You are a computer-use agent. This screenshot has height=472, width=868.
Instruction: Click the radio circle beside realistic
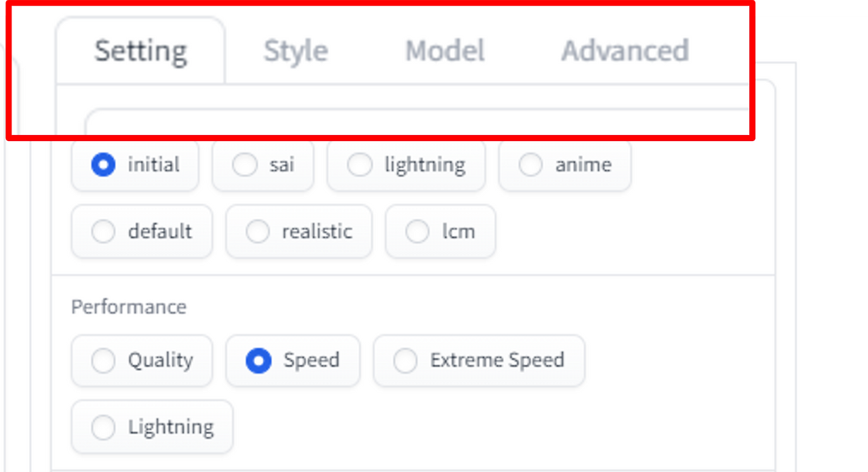(258, 232)
